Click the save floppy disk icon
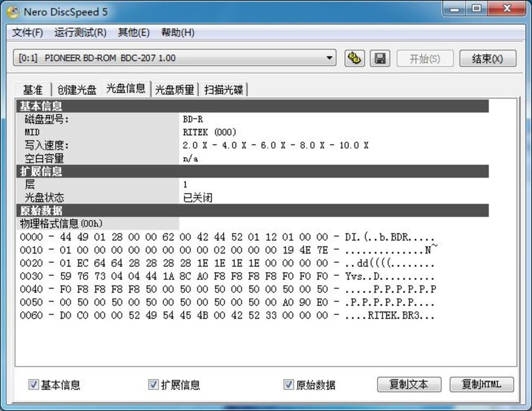This screenshot has height=411, width=532. [x=380, y=59]
